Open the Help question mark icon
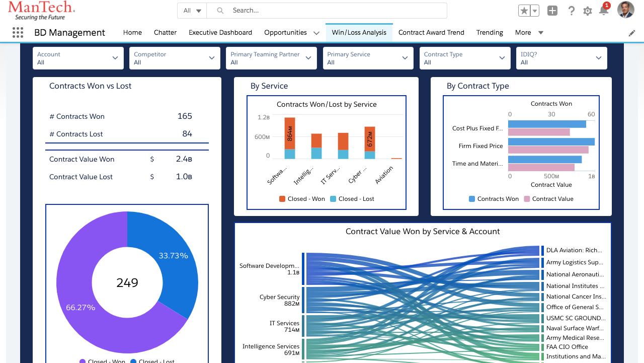The height and width of the screenshot is (363, 644). coord(571,11)
